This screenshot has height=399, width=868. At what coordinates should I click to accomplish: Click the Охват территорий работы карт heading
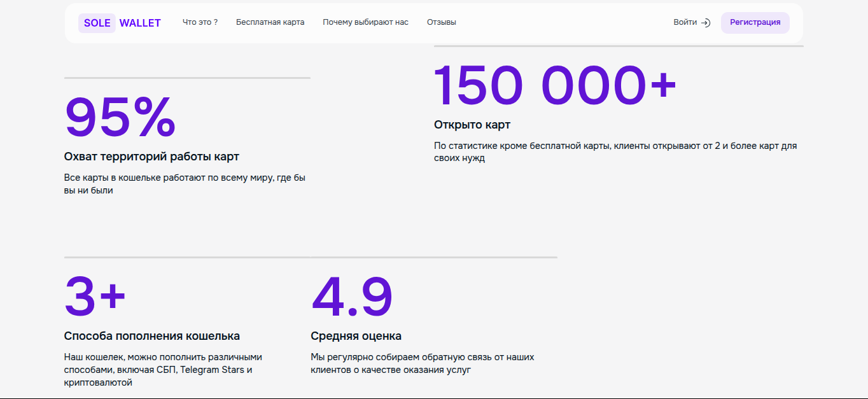pyautogui.click(x=151, y=156)
